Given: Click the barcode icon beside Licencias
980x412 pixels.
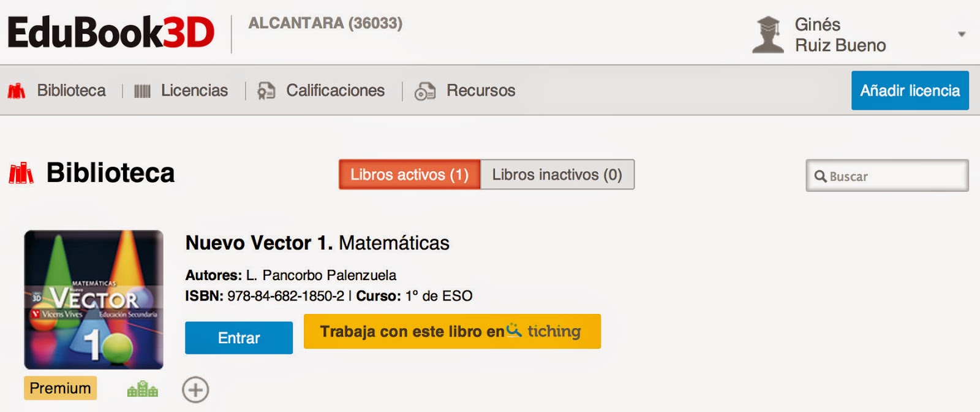Looking at the screenshot, I should (x=143, y=90).
